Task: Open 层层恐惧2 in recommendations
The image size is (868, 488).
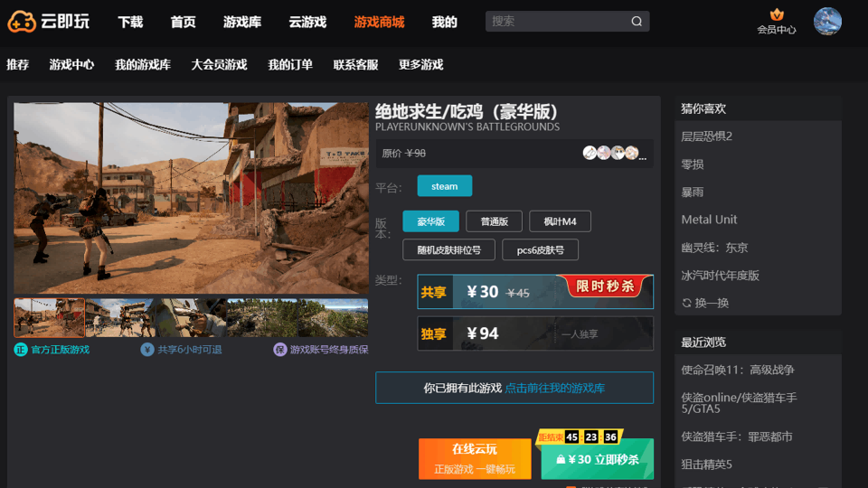Action: click(707, 136)
